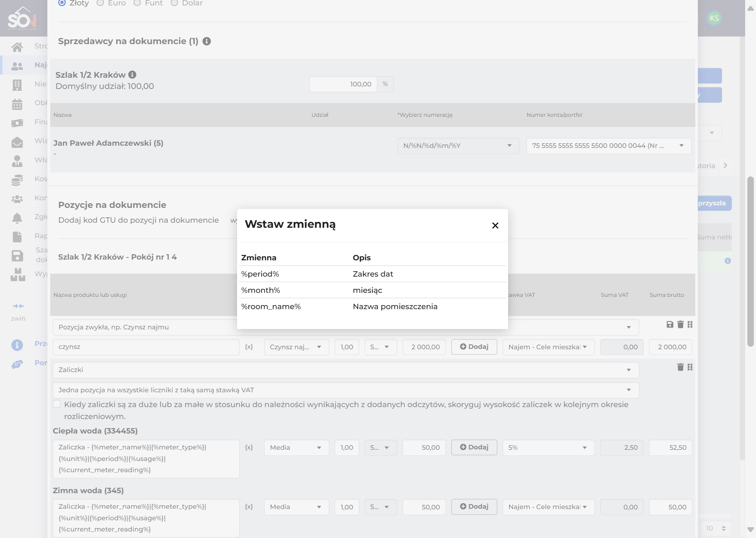Click Dodaj button in the czynsz row
The image size is (756, 538).
474,347
